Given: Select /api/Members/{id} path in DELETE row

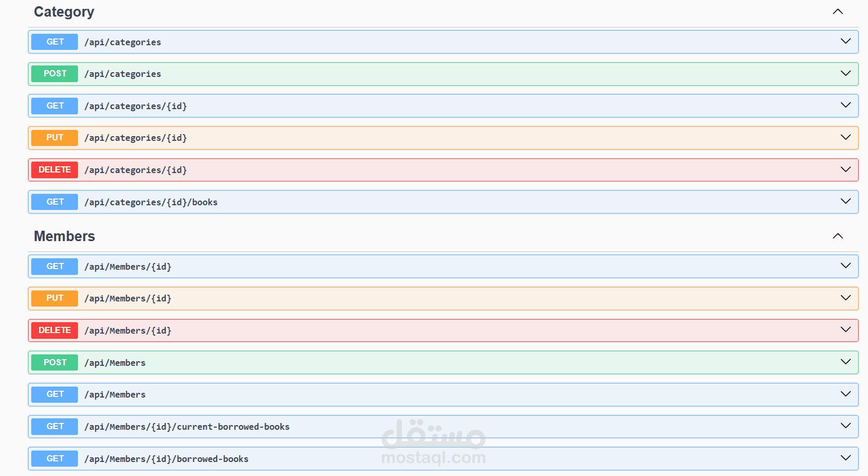Looking at the screenshot, I should tap(128, 330).
